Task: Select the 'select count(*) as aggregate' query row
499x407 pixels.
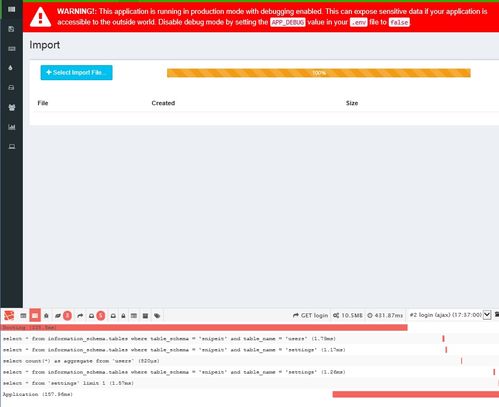Action: pos(249,361)
